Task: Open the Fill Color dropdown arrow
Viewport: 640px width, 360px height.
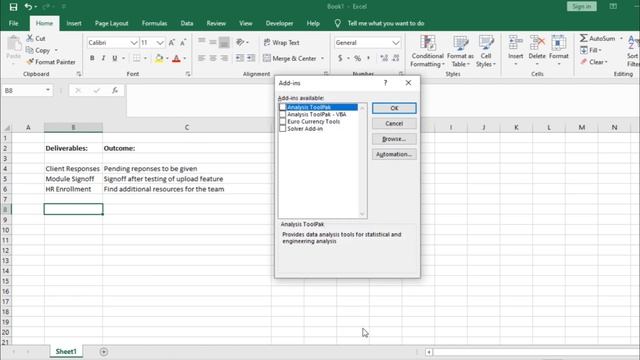Action: pyautogui.click(x=167, y=58)
